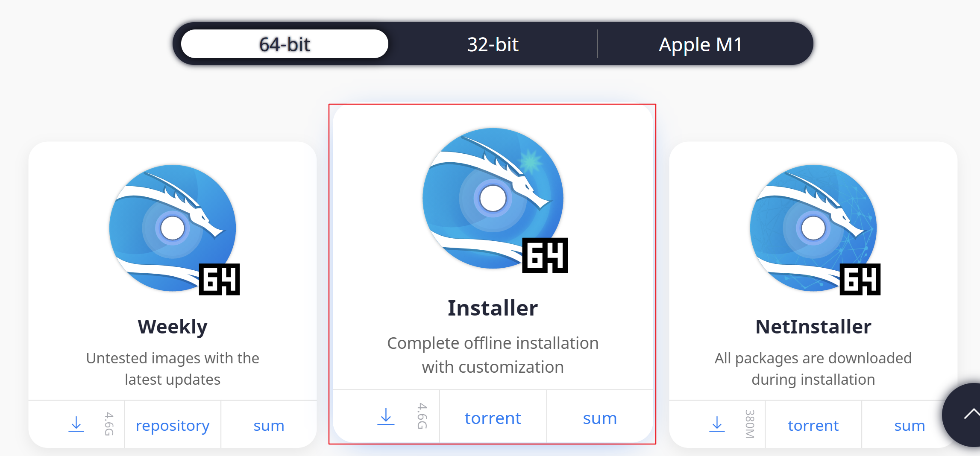Click the Weekly 4.6G size label
The height and width of the screenshot is (456, 980).
click(x=109, y=424)
